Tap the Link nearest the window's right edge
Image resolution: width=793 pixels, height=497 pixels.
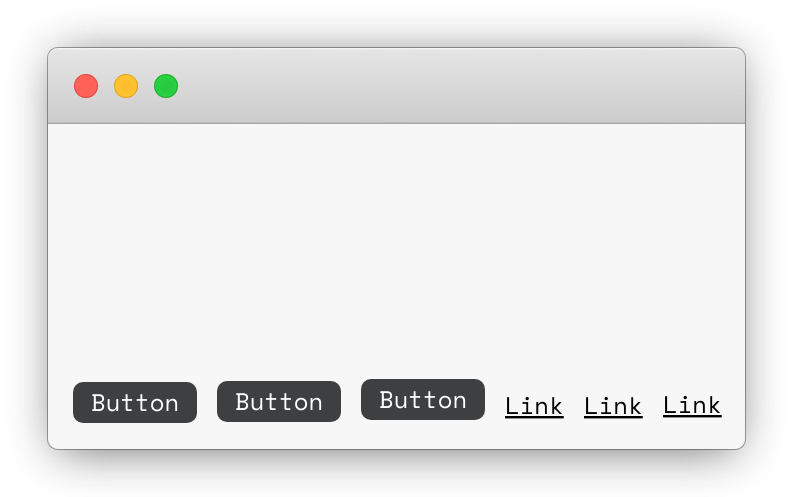[x=692, y=405]
